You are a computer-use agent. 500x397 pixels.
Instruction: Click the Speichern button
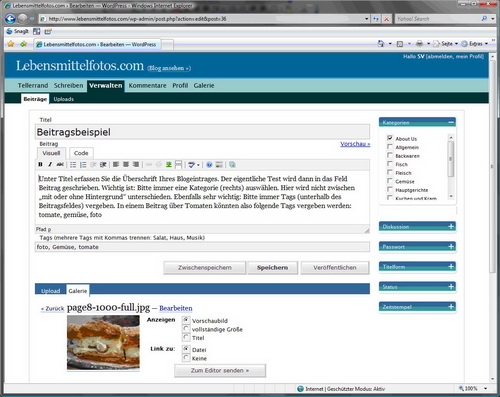[x=272, y=268]
